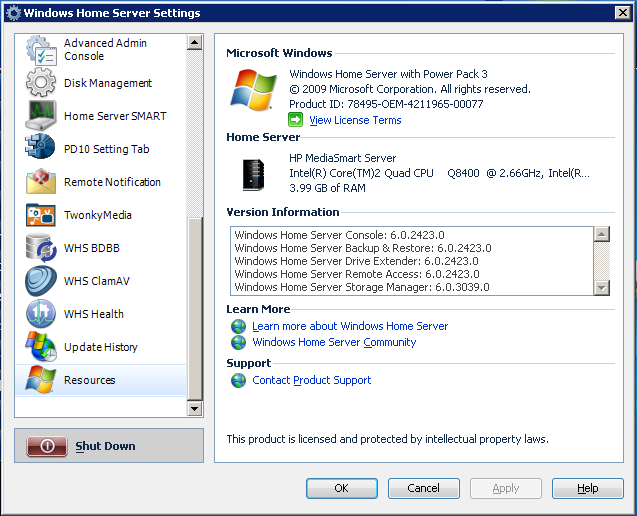Click the Cancel button
Viewport: 637px width, 516px height.
click(x=424, y=488)
